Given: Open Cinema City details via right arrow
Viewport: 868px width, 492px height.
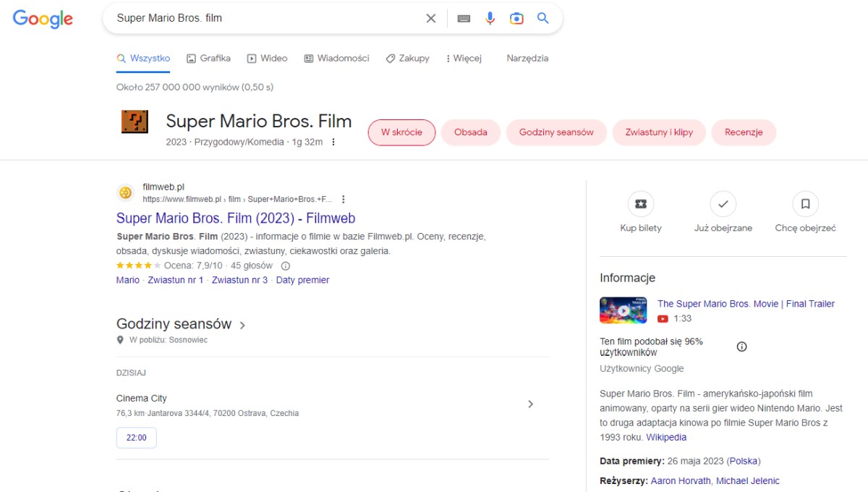Looking at the screenshot, I should (x=531, y=404).
